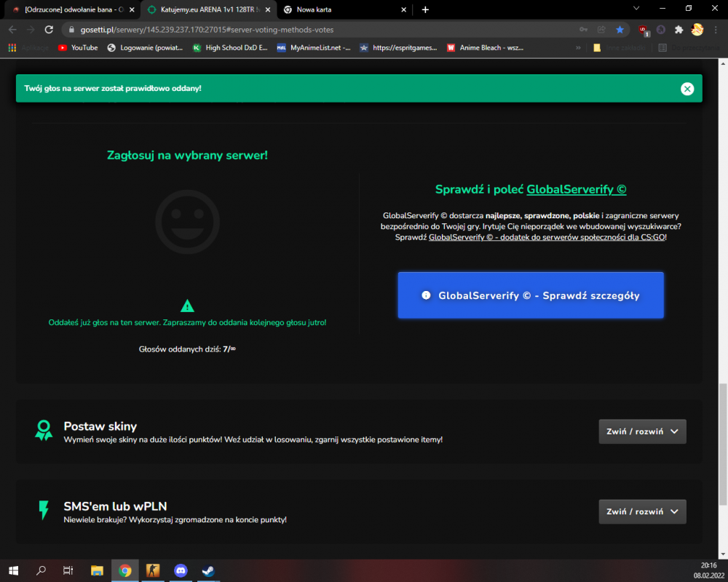The image size is (728, 582).
Task: Click the Postaw skiny ribbon badge icon
Action: (x=44, y=430)
